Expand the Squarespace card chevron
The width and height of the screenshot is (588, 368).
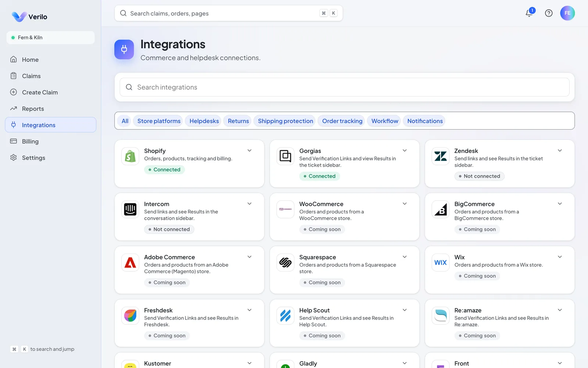click(x=405, y=257)
